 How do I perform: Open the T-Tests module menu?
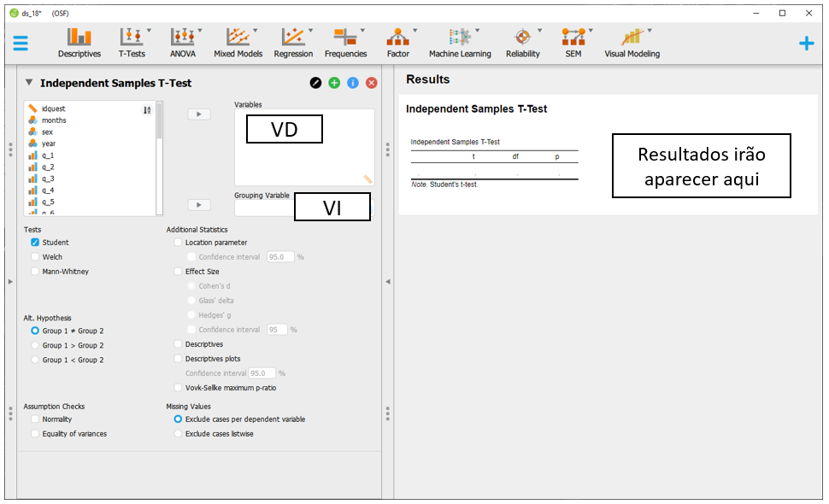click(132, 42)
